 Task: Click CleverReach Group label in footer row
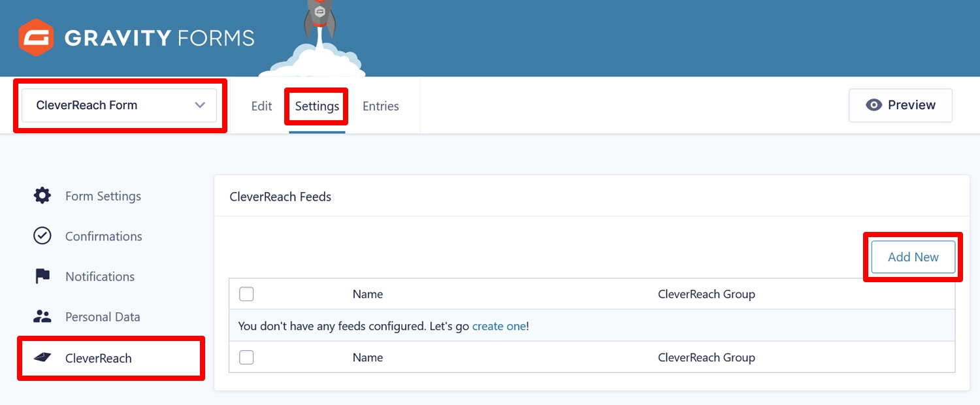coord(706,357)
